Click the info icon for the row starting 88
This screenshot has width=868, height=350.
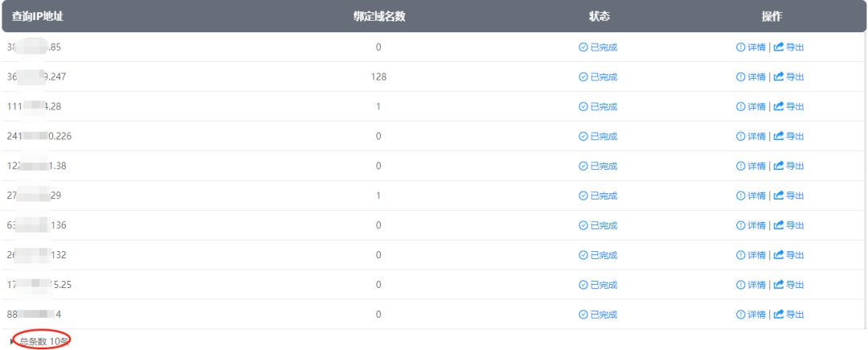741,315
